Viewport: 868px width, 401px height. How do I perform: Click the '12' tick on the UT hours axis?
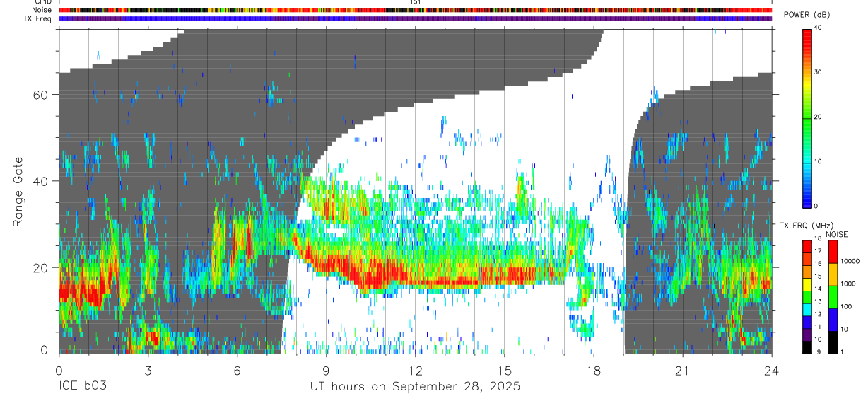point(415,370)
